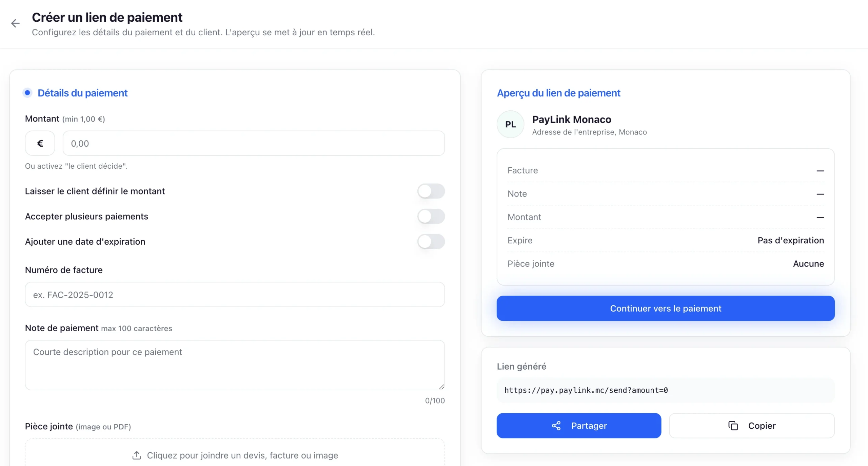
Task: Click the Numéro de facture input field
Action: pos(235,295)
